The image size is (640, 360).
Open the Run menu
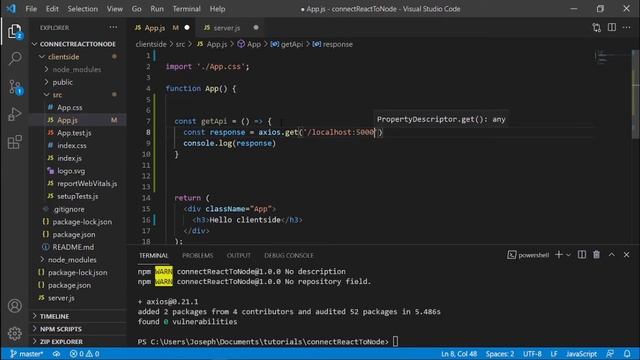pyautogui.click(x=157, y=9)
